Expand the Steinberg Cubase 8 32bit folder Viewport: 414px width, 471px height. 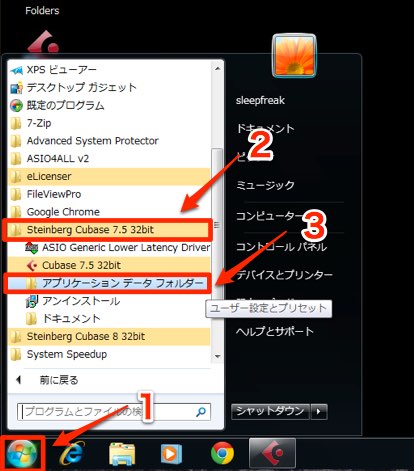[x=109, y=336]
